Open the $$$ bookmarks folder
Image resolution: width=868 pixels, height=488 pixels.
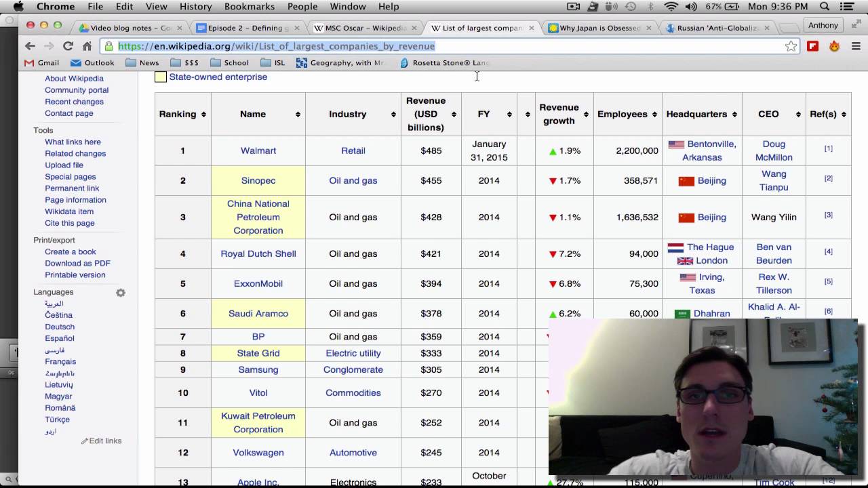(184, 63)
